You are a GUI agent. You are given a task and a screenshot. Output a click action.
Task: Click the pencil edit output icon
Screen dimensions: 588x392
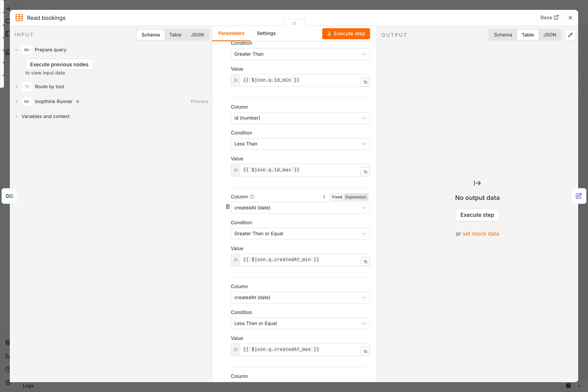click(570, 35)
